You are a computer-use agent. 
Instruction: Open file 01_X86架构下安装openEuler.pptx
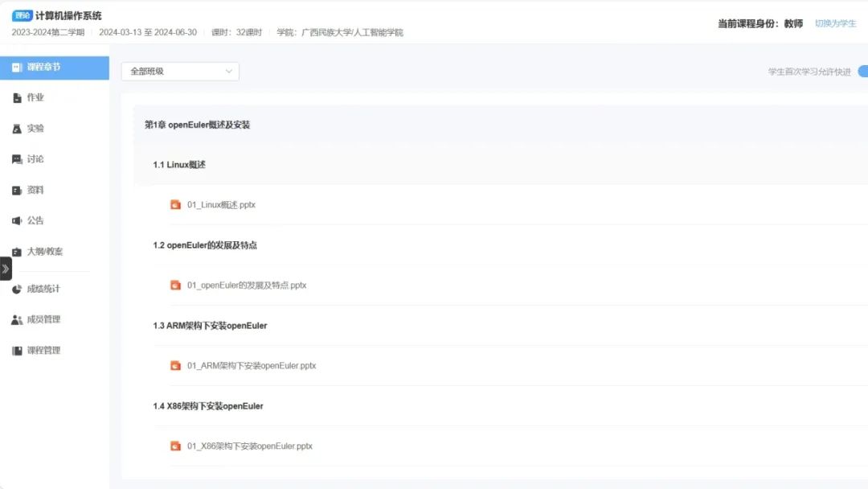250,446
